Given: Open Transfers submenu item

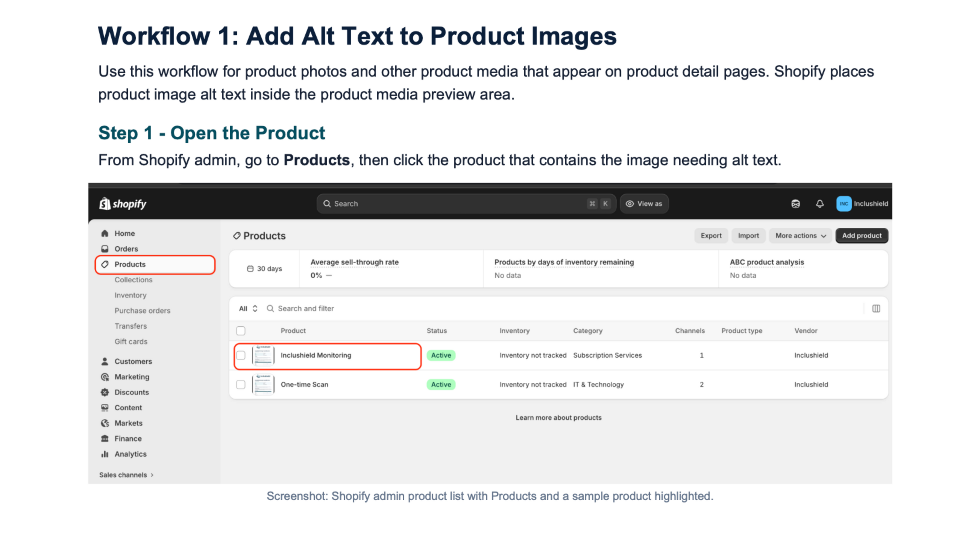Looking at the screenshot, I should (130, 326).
